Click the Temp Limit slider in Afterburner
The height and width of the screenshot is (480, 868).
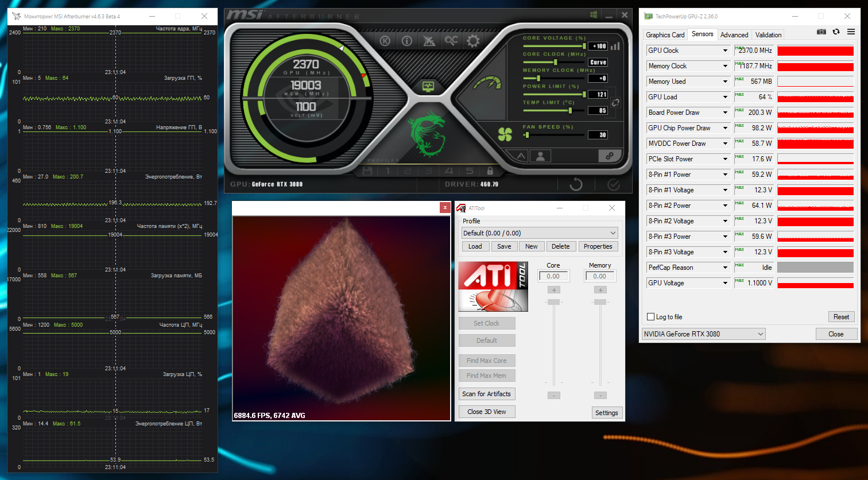[554, 110]
